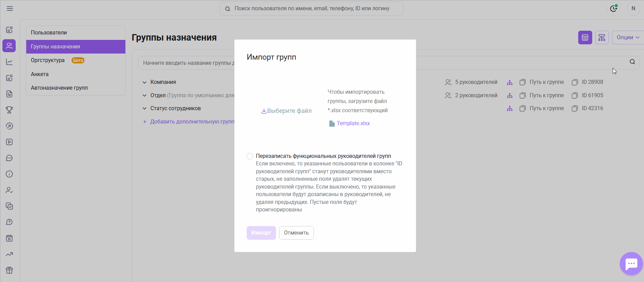The image size is (644, 282).
Task: Copy group path icon in ID 42316 row
Action: (522, 108)
